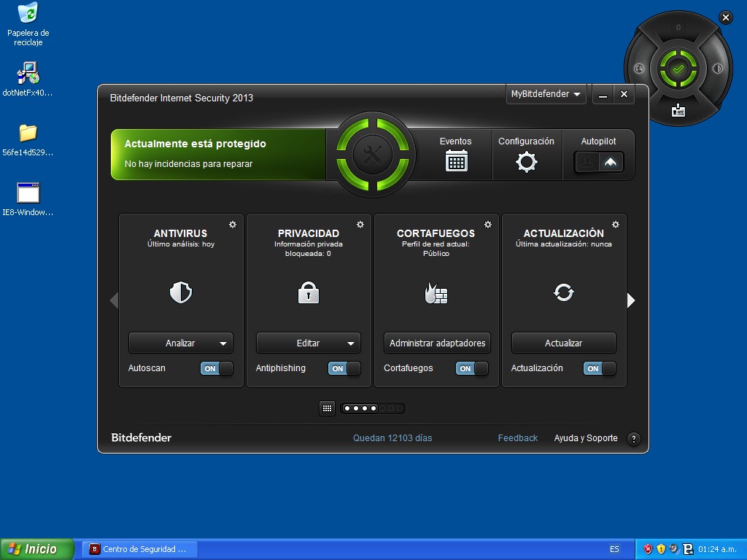The image size is (747, 560).
Task: Open the Configuración gear icon
Action: 527,162
